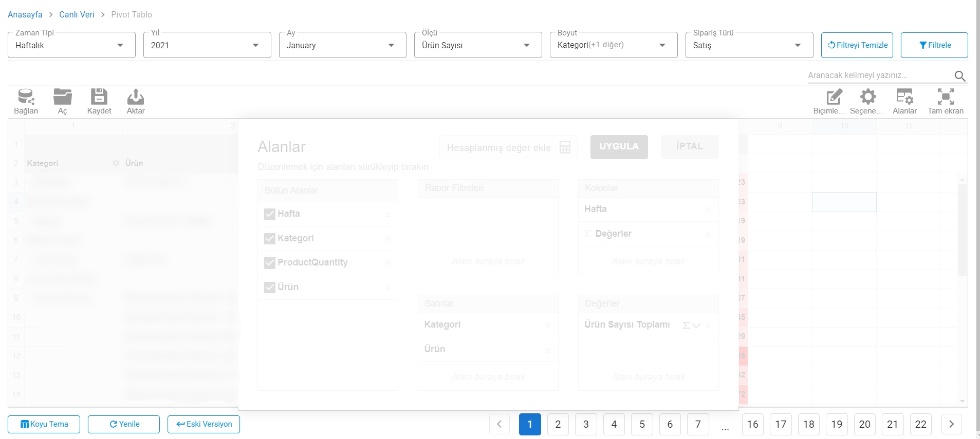Go to page 7

pyautogui.click(x=698, y=424)
